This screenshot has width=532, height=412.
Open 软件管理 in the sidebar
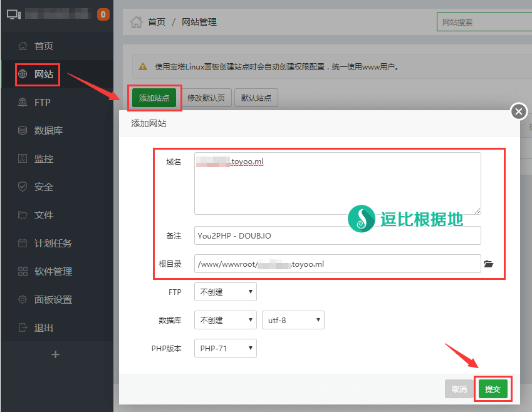53,272
